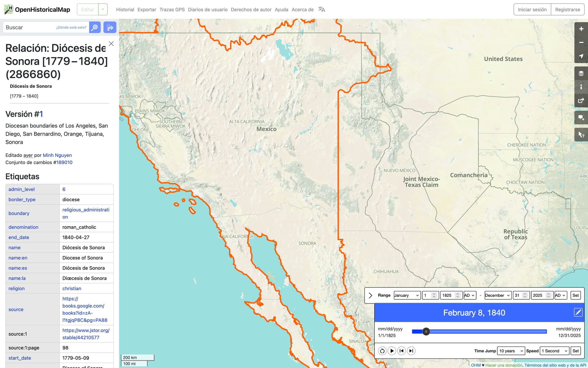Screen dimensions: 588x368
Task: Zoom in on the map
Action: (x=581, y=29)
